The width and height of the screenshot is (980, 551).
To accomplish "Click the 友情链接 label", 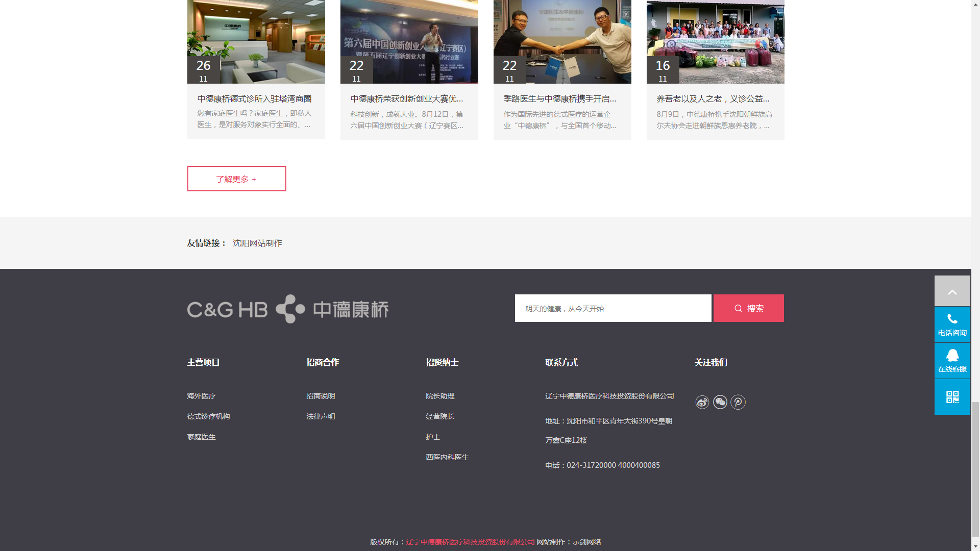I will [x=207, y=243].
